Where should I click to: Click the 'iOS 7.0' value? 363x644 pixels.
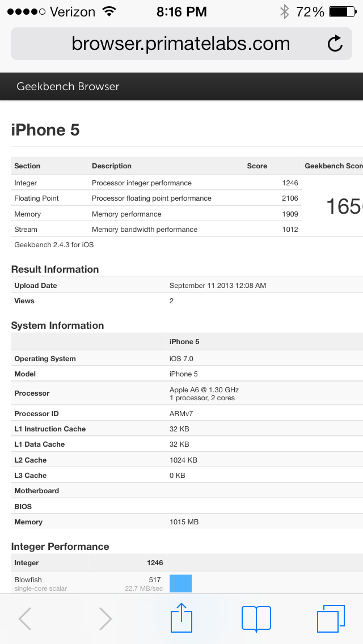[181, 358]
